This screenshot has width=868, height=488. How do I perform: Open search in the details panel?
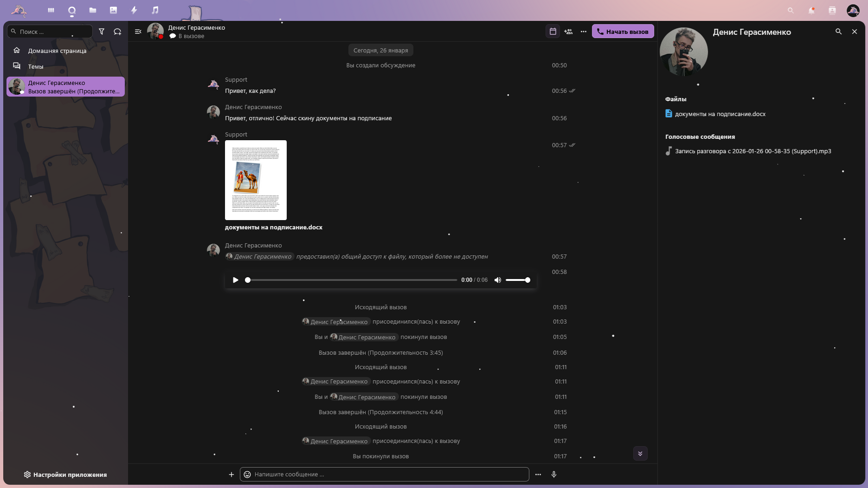pos(839,32)
